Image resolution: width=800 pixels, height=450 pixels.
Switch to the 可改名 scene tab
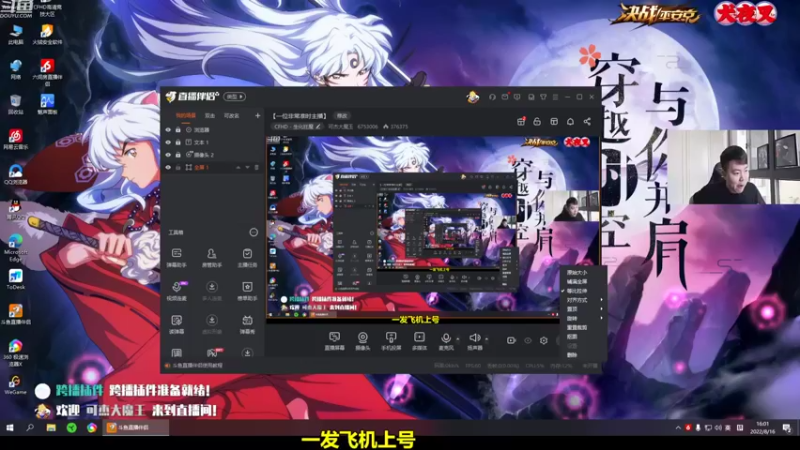point(232,116)
